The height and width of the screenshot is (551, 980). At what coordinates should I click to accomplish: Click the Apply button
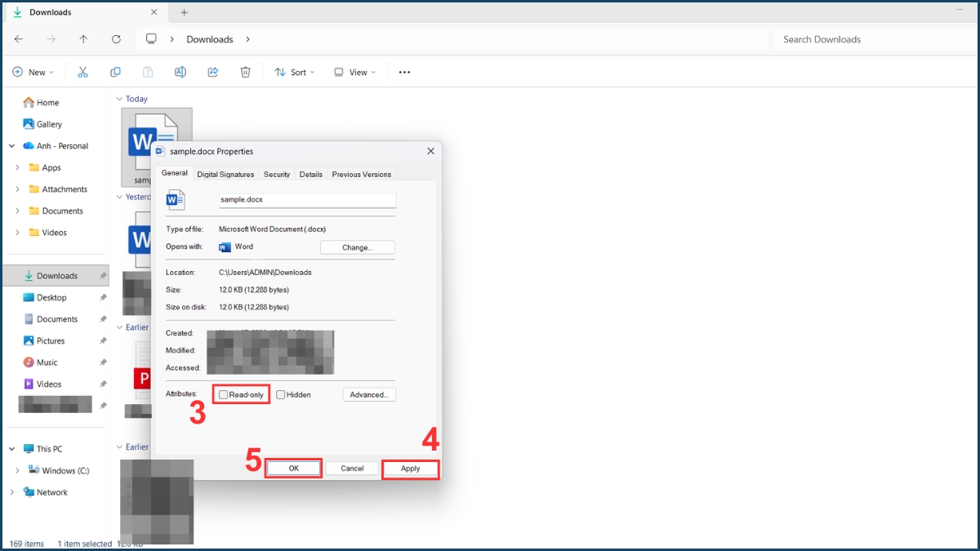point(410,469)
